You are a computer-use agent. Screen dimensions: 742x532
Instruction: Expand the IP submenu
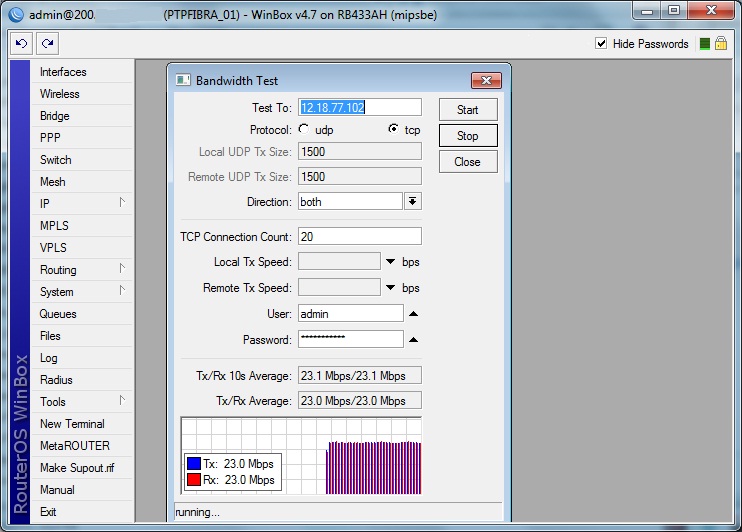[122, 203]
